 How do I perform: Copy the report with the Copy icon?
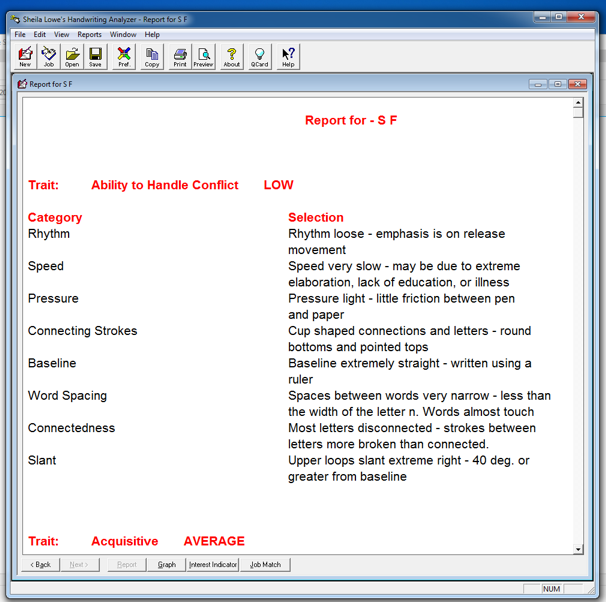(x=152, y=57)
